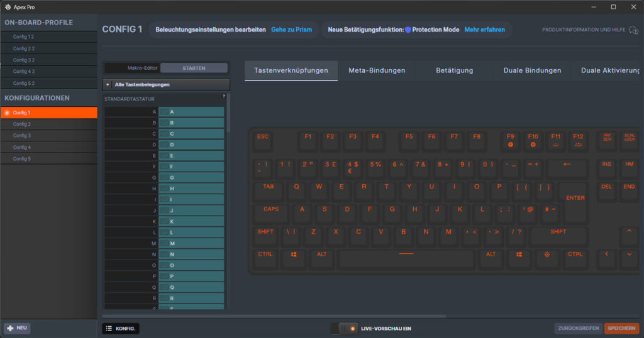
Task: Click the A key binding row
Action: pos(164,112)
